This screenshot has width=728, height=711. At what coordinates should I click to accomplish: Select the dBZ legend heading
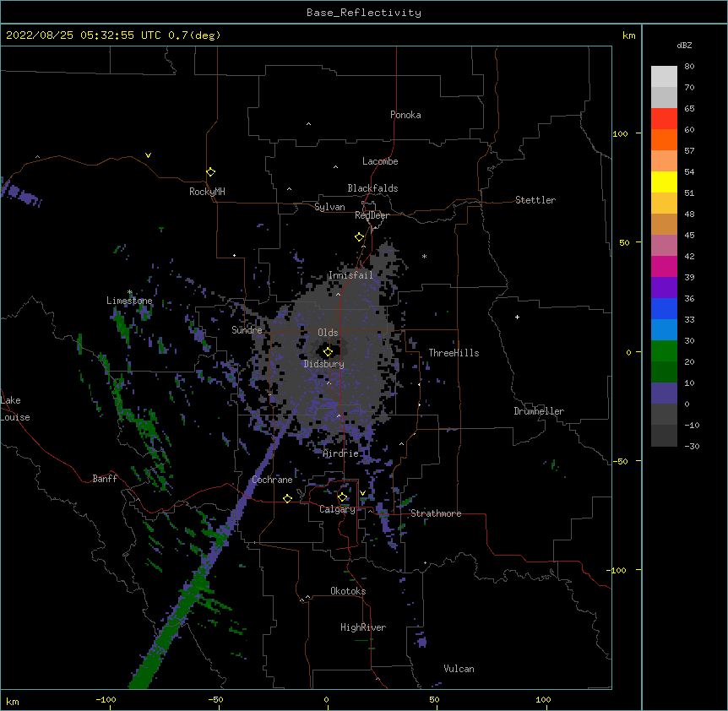pyautogui.click(x=684, y=46)
